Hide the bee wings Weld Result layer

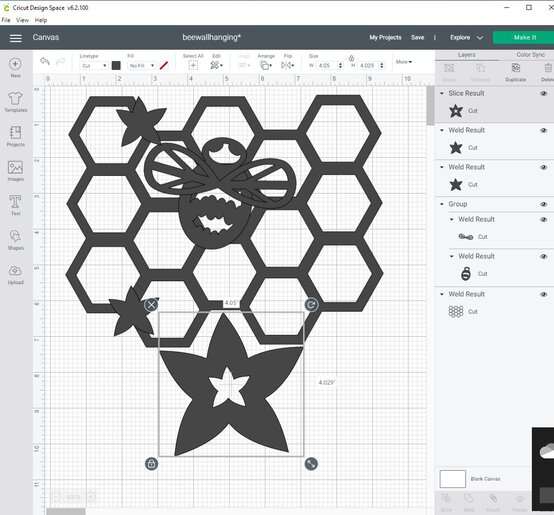point(544,220)
